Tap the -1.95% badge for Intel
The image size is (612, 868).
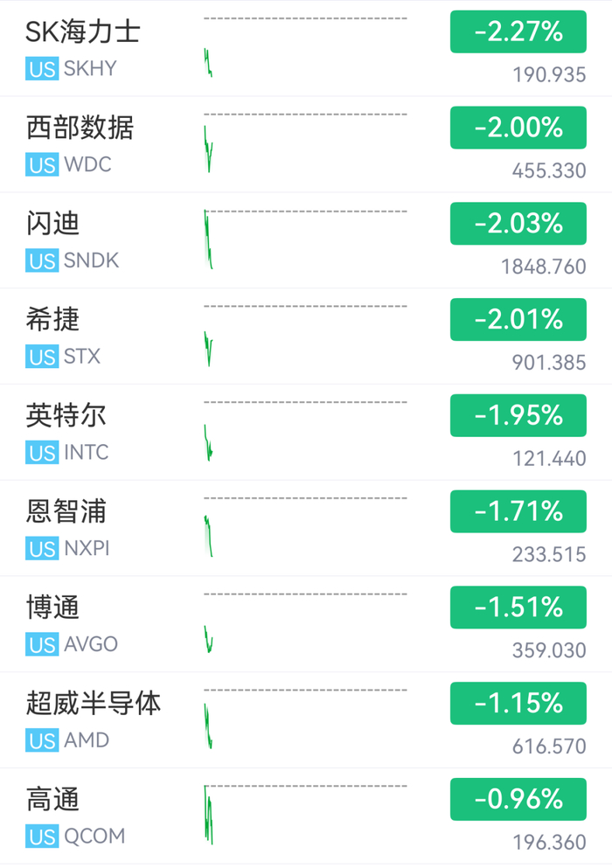(x=518, y=415)
